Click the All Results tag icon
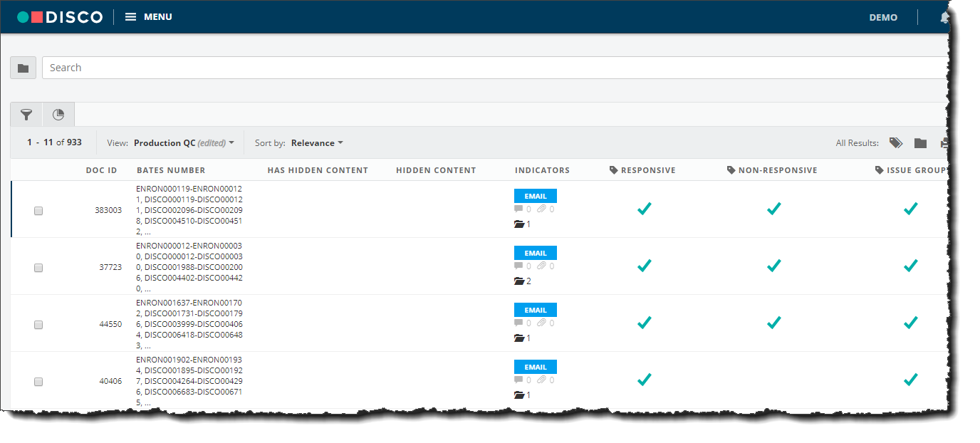This screenshot has height=443, width=980. coord(896,143)
